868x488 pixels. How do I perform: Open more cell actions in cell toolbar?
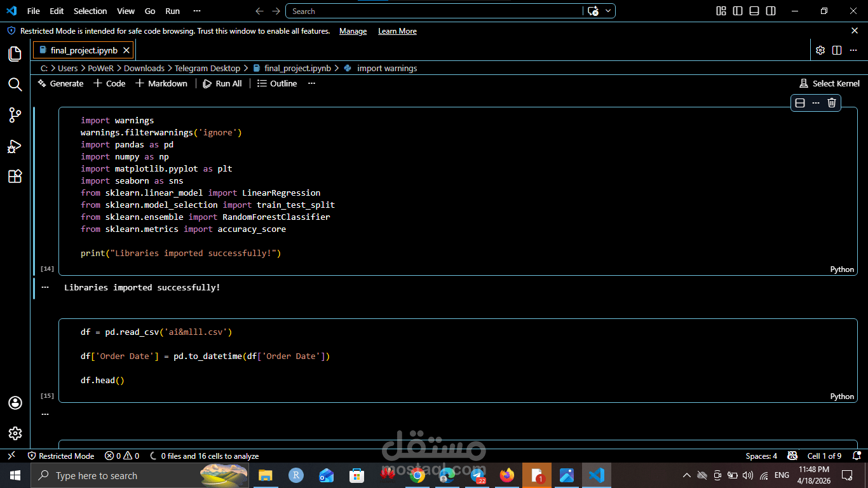click(816, 103)
